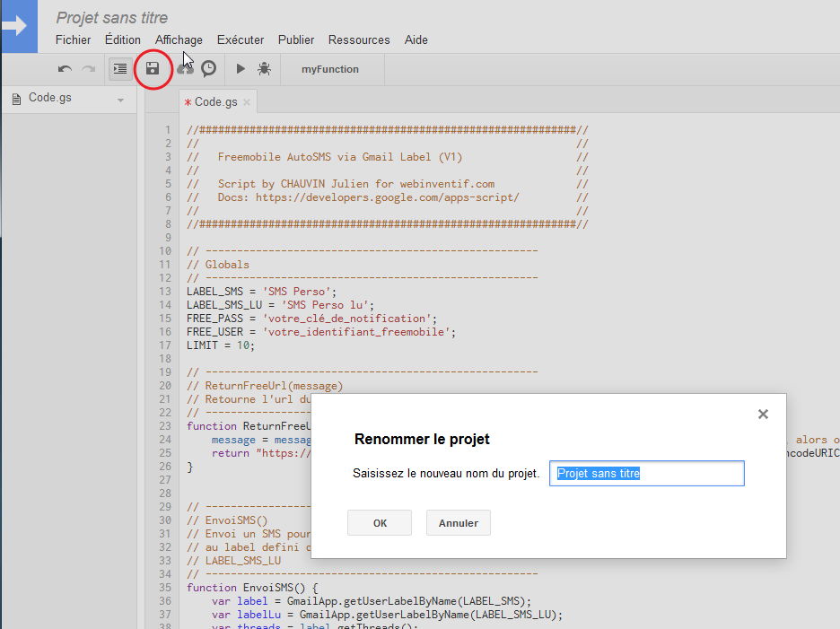Open the cloud deploy icon
The width and height of the screenshot is (840, 629).
pos(186,69)
